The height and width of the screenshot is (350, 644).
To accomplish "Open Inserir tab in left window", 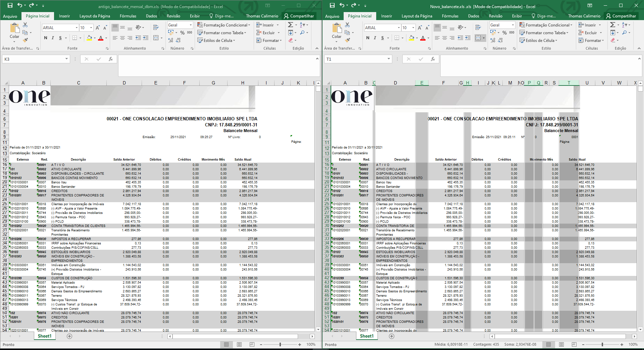I will (x=64, y=16).
